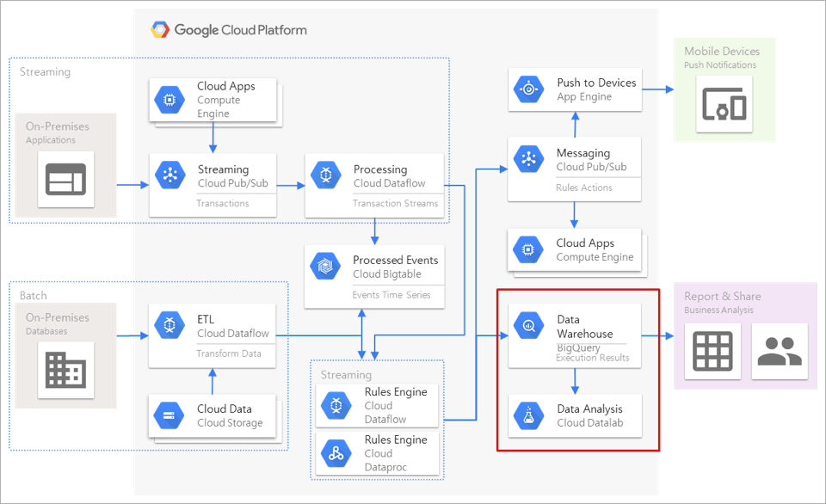
Task: Click the Pub/Sub icon next to Messaging
Action: click(x=529, y=158)
